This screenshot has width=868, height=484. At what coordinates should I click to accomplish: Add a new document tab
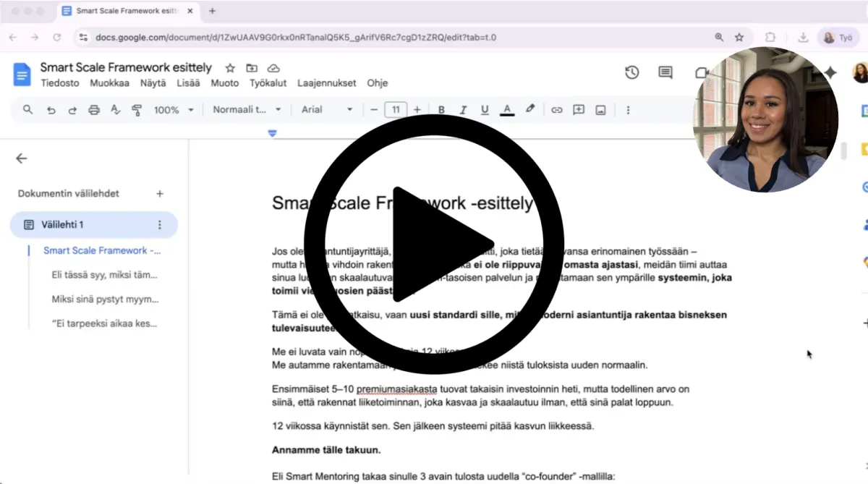(x=160, y=194)
